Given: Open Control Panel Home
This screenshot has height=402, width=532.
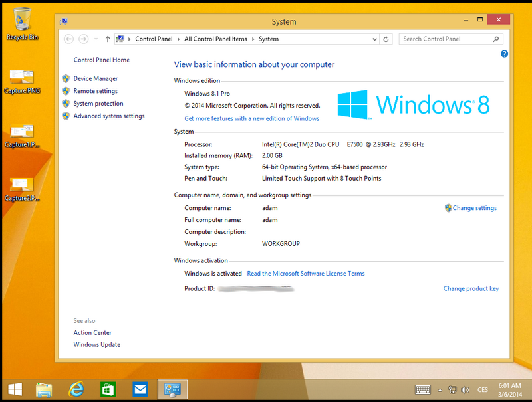Looking at the screenshot, I should 102,60.
